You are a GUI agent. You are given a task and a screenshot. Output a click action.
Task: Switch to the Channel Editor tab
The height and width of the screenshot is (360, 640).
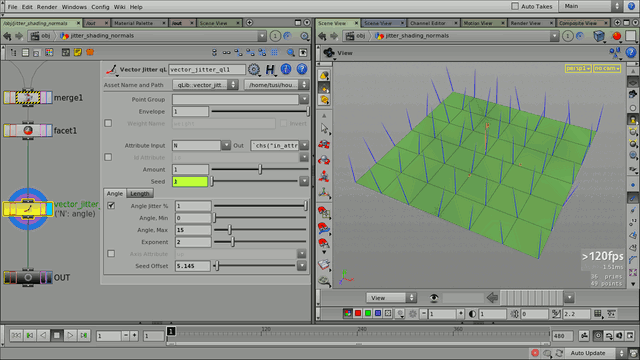[x=428, y=23]
